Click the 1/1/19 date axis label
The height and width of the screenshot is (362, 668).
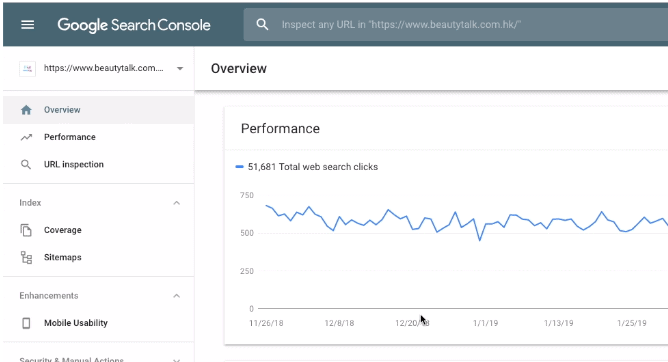pyautogui.click(x=485, y=323)
